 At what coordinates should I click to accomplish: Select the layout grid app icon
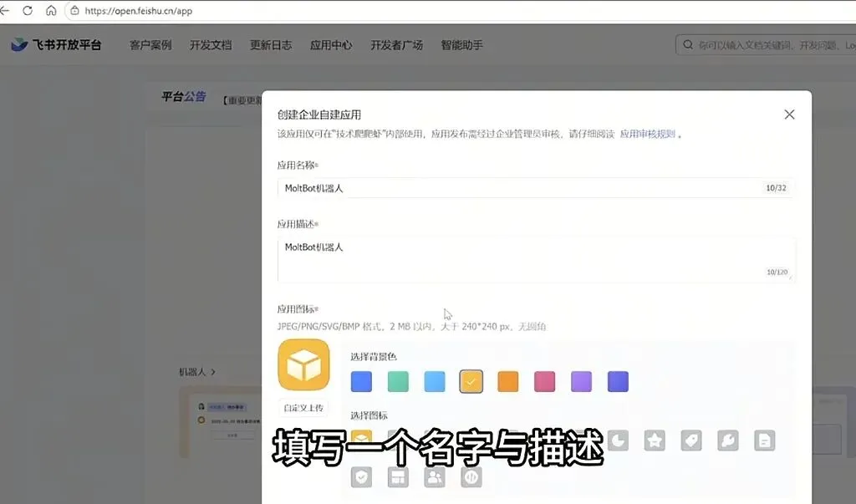tap(398, 477)
